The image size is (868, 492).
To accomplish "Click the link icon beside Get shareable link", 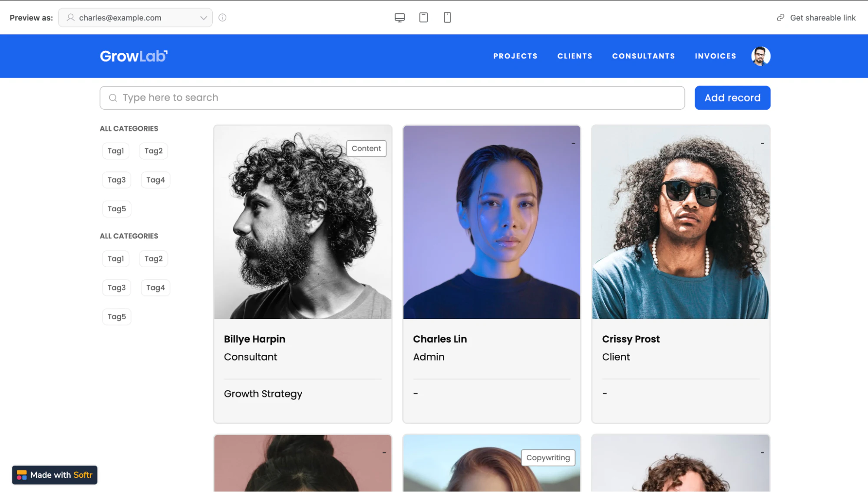I will click(780, 18).
